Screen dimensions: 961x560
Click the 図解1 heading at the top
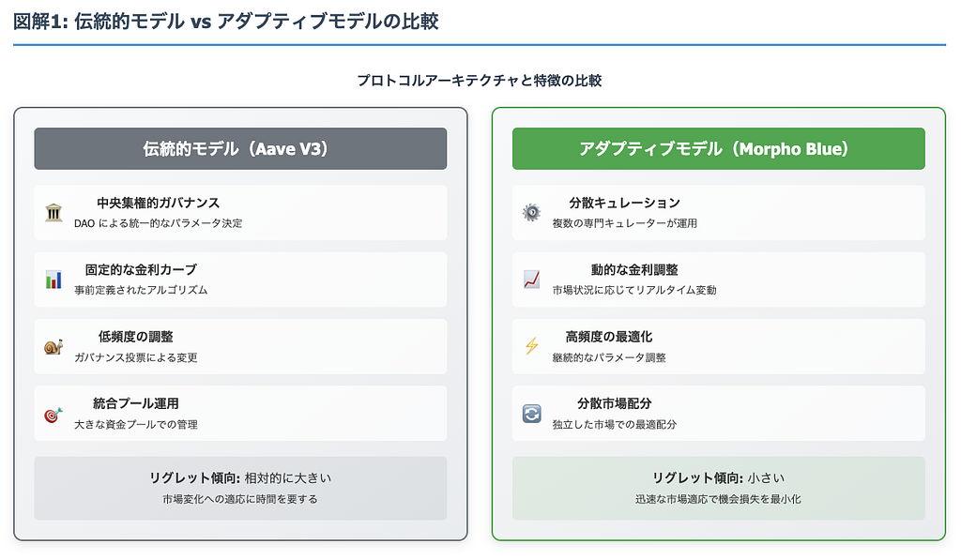coord(225,22)
